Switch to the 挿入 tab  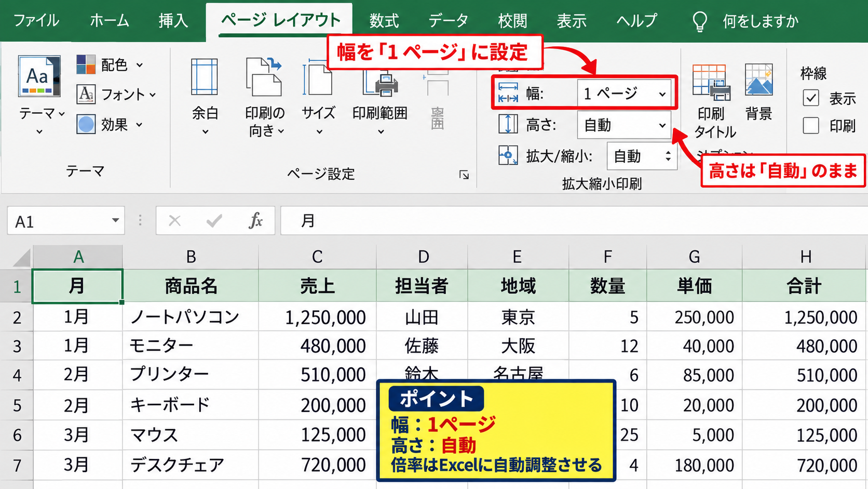173,21
